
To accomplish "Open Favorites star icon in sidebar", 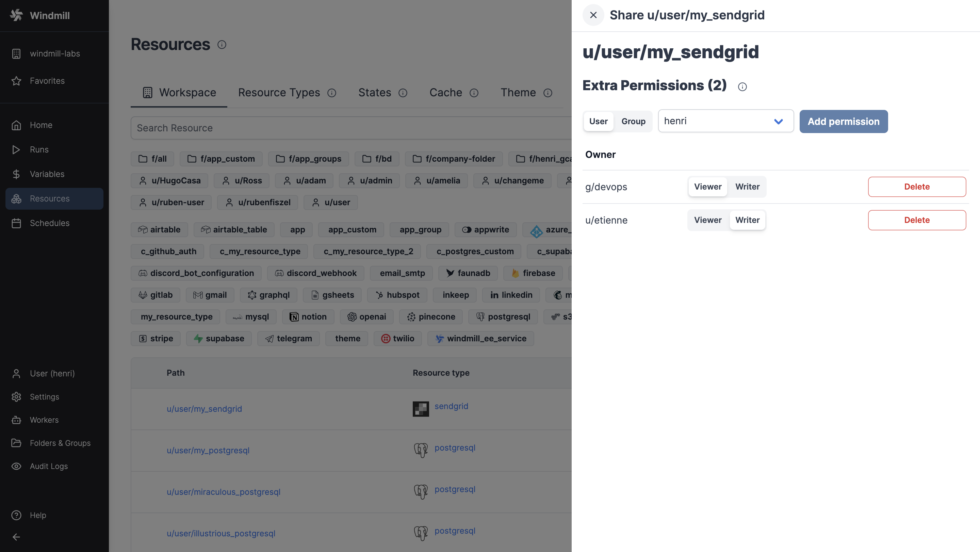I will (x=16, y=81).
